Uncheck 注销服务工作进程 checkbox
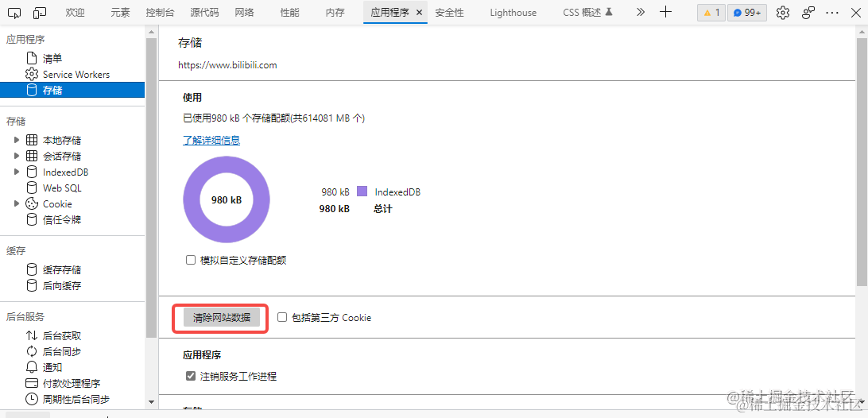The image size is (868, 418). (x=191, y=377)
